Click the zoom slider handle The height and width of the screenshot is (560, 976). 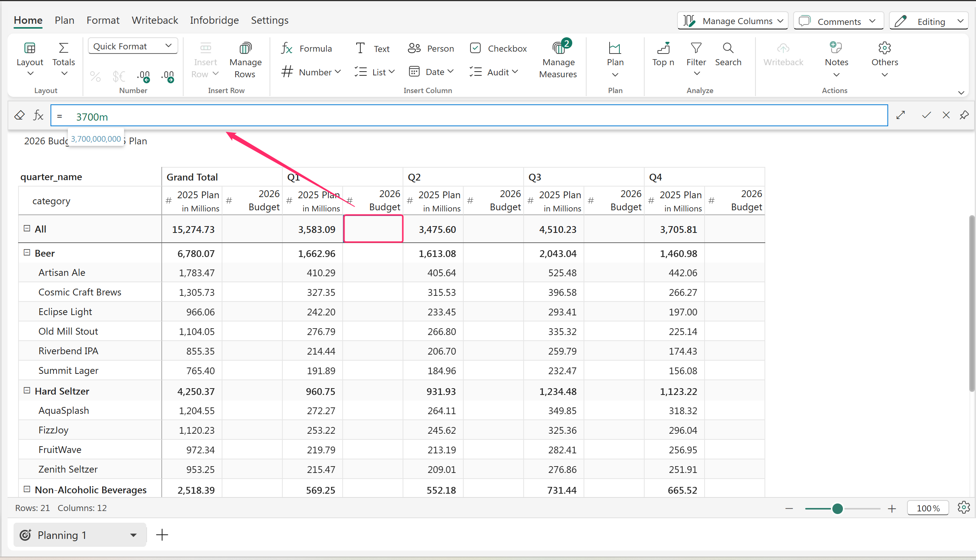tap(838, 508)
